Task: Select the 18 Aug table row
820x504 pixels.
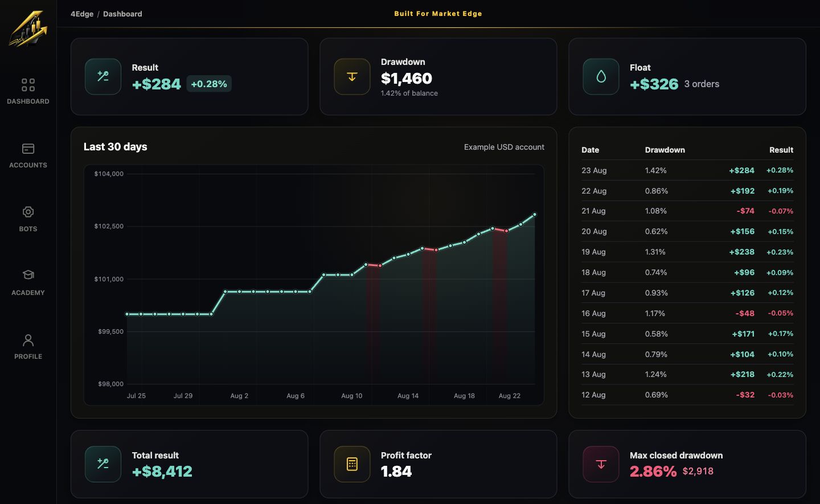Action: (687, 272)
